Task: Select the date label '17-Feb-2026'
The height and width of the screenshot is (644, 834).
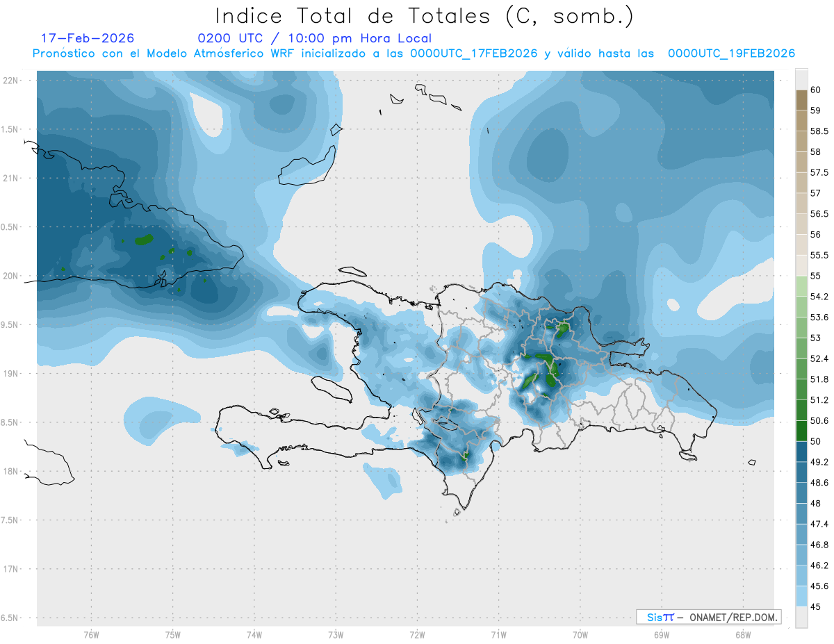Action: 88,38
